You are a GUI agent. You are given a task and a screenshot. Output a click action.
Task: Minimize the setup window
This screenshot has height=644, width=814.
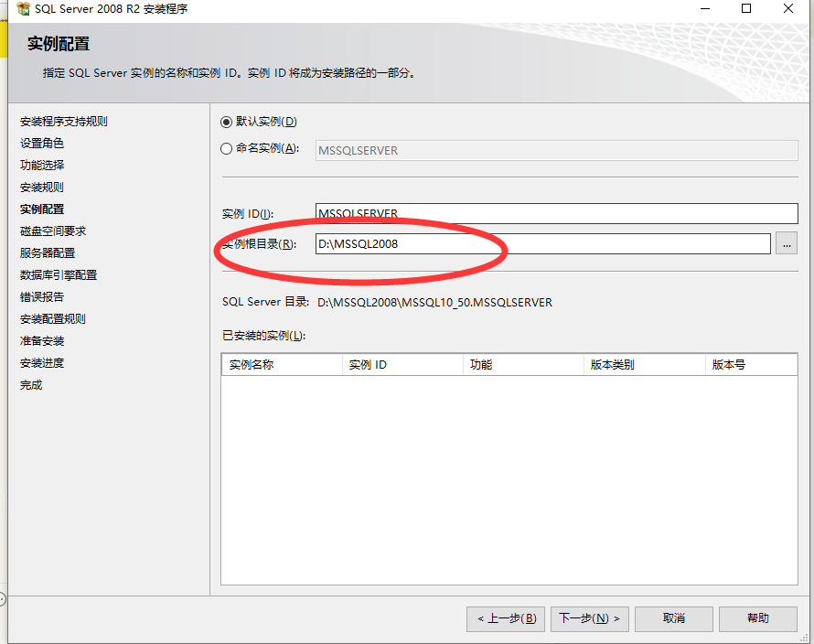coord(705,8)
